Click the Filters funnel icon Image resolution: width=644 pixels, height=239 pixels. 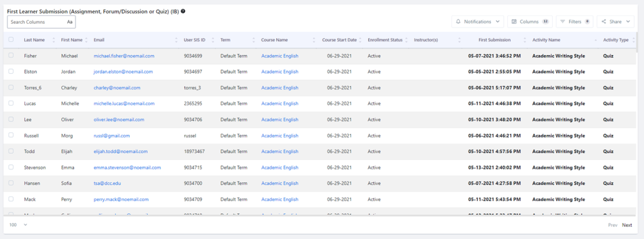562,21
